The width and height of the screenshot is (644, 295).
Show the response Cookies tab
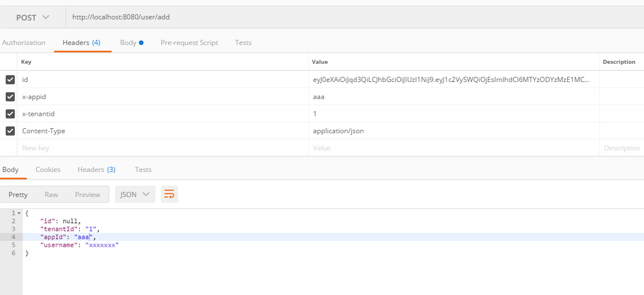(x=48, y=170)
